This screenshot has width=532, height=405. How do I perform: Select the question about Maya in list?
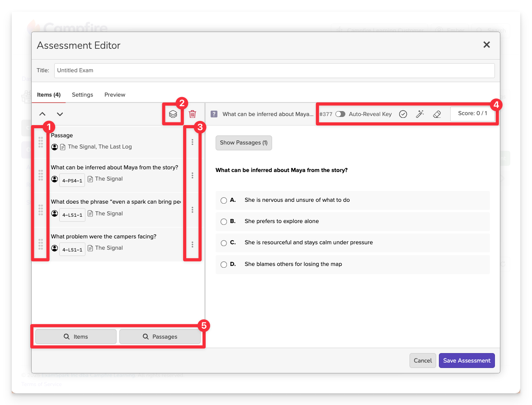tap(115, 168)
